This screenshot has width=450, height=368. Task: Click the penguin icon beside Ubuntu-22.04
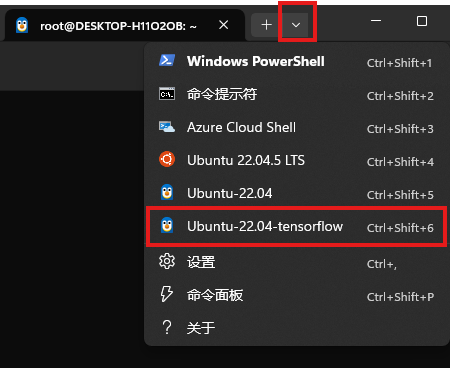click(167, 192)
